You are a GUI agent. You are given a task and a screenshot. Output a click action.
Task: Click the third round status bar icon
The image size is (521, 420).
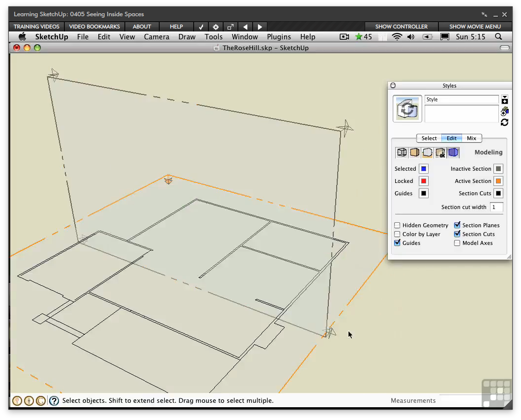(x=41, y=401)
